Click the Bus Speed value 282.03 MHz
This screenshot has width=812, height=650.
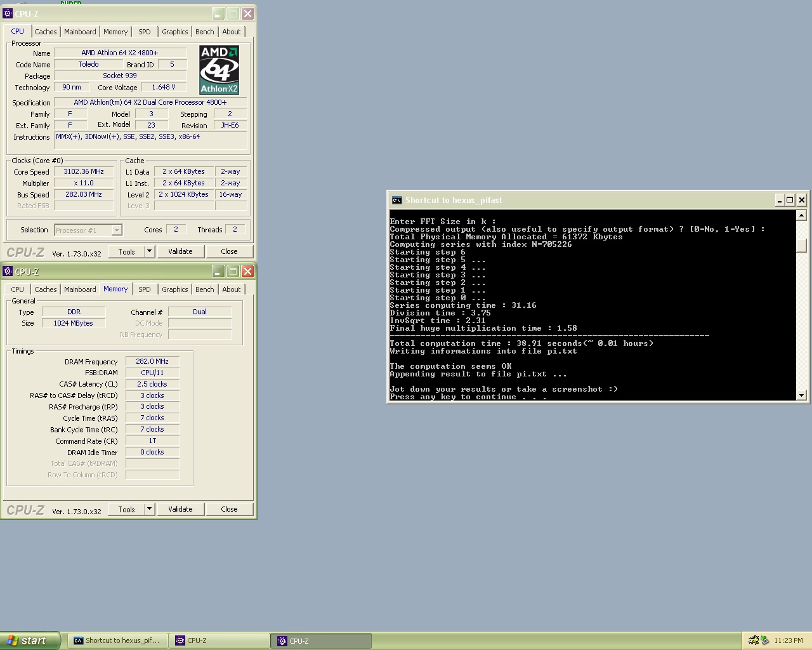[x=84, y=194]
